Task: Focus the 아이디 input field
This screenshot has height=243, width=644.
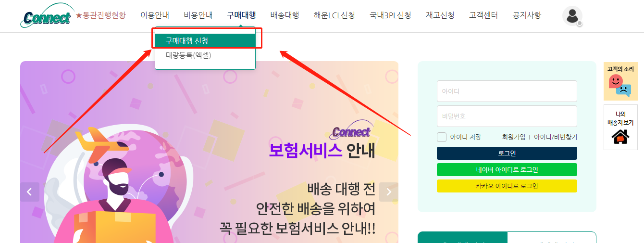Action: click(507, 91)
